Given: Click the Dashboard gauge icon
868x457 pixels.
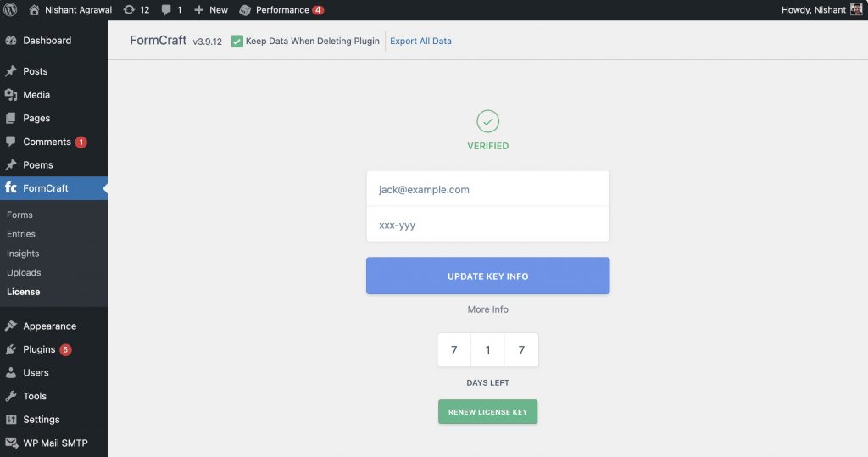Looking at the screenshot, I should [x=11, y=41].
